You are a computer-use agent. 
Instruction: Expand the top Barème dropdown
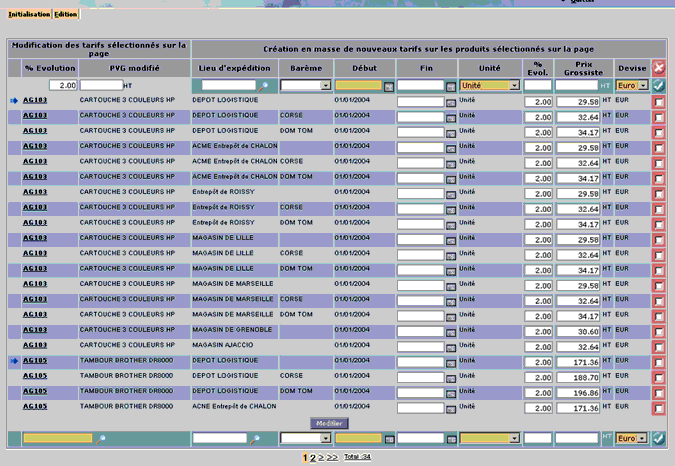click(325, 85)
